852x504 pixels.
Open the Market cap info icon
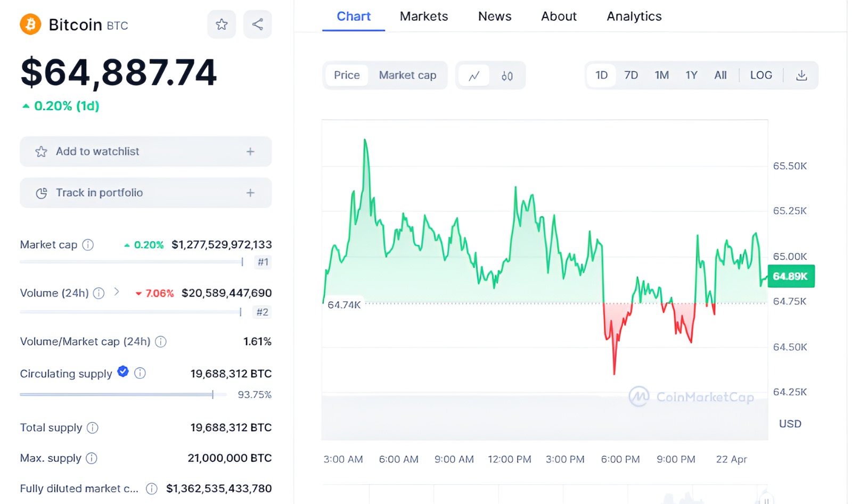click(x=88, y=245)
